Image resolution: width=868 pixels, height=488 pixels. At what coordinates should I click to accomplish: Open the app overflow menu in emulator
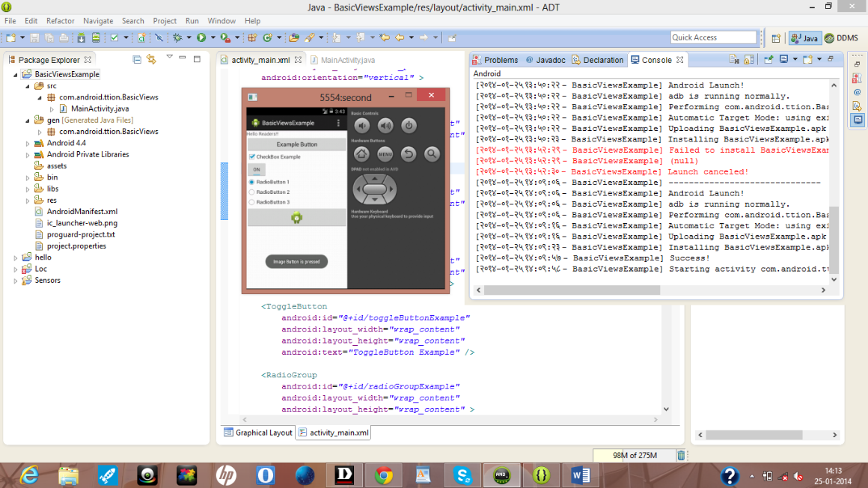click(x=338, y=123)
